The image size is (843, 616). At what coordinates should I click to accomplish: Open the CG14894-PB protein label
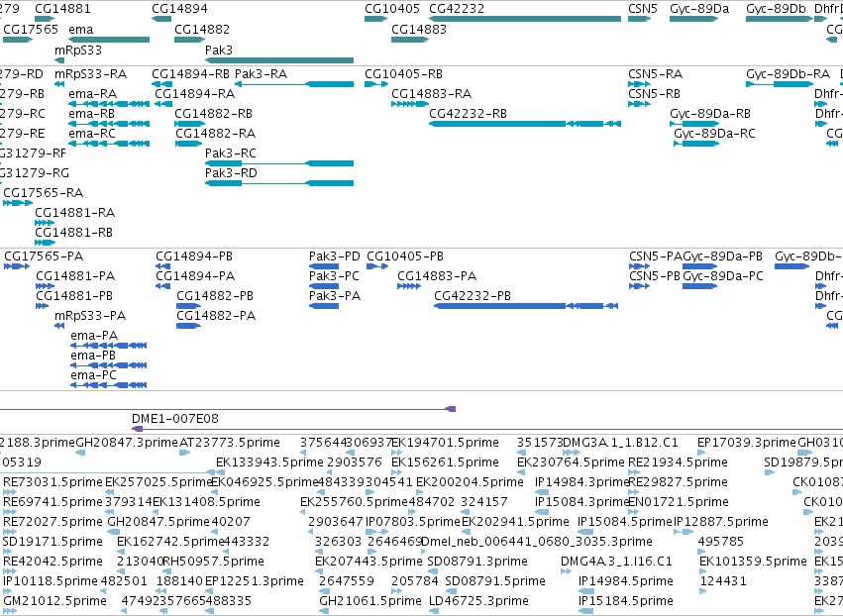[194, 256]
